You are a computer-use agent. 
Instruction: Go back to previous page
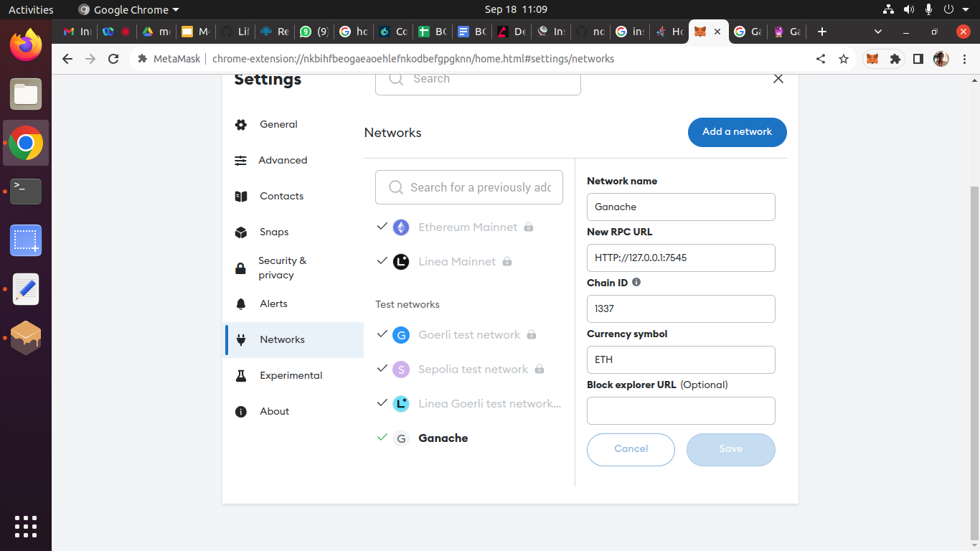[x=67, y=59]
